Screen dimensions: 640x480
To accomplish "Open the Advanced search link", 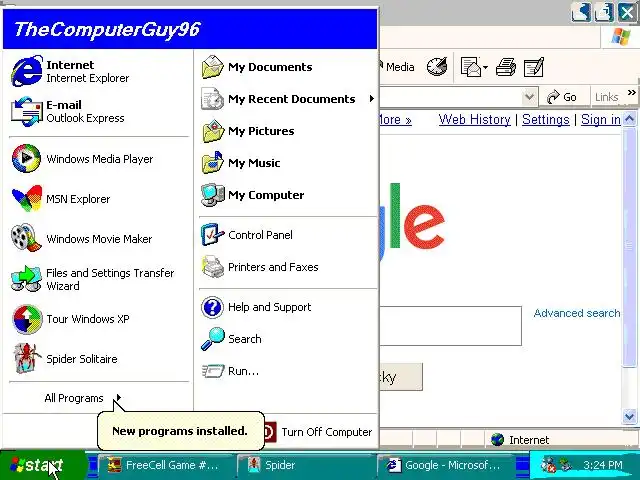I will pyautogui.click(x=577, y=313).
